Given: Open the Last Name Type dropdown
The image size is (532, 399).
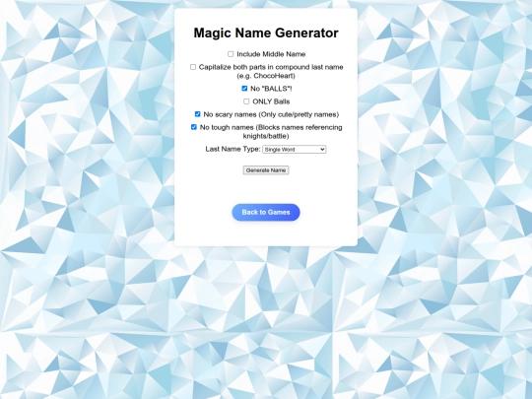Looking at the screenshot, I should [295, 150].
